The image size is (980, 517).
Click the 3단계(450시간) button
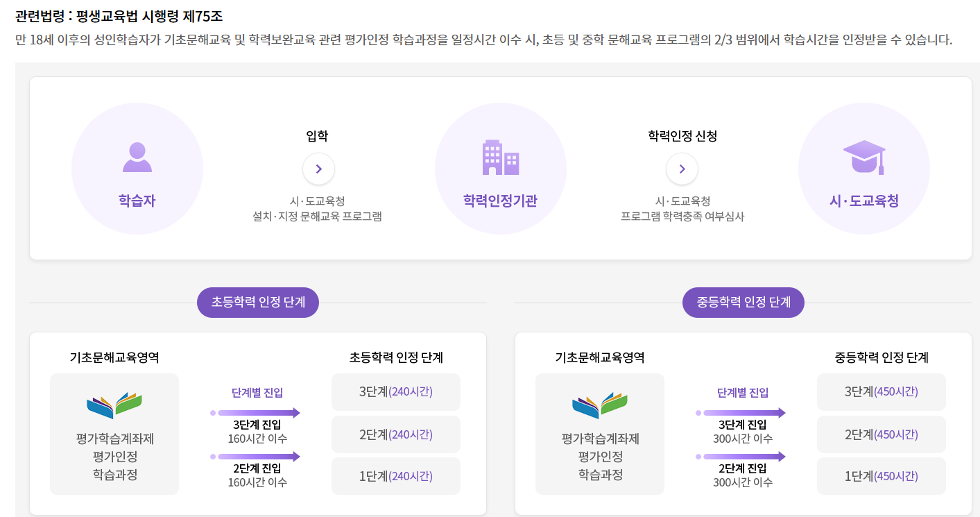point(881,391)
